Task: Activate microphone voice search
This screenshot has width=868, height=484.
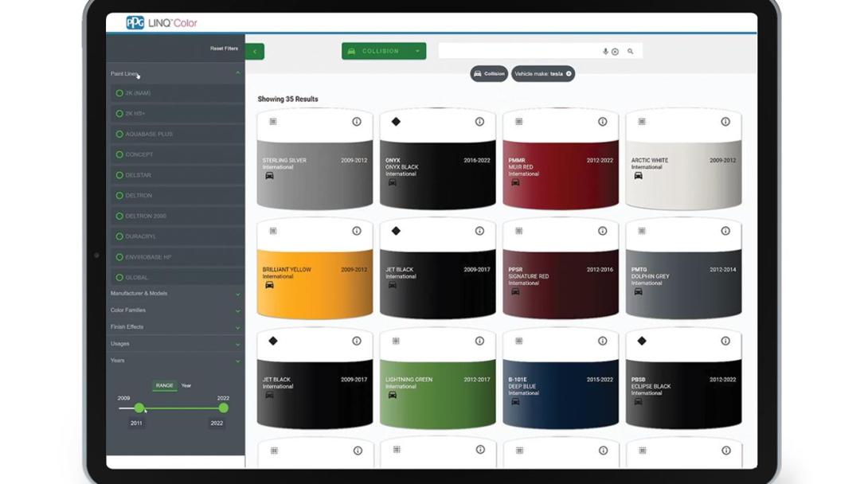Action: (605, 51)
